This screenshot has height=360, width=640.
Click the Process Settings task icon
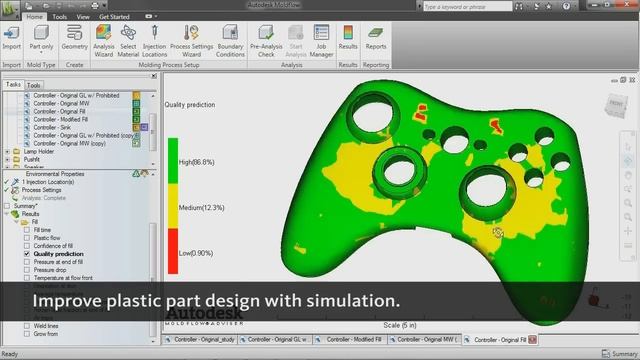pyautogui.click(x=15, y=190)
